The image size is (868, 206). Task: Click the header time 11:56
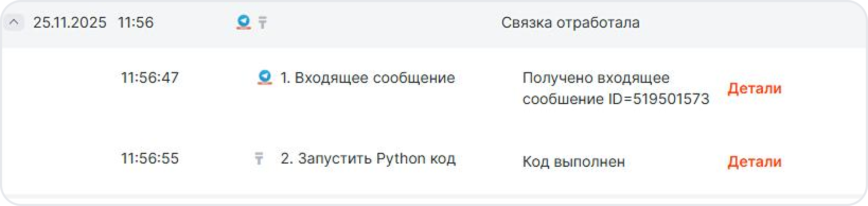point(136,23)
